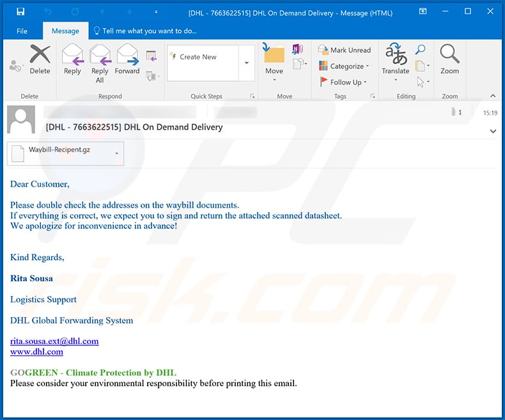Mark the message as Unread
505x420 pixels.
tap(345, 50)
